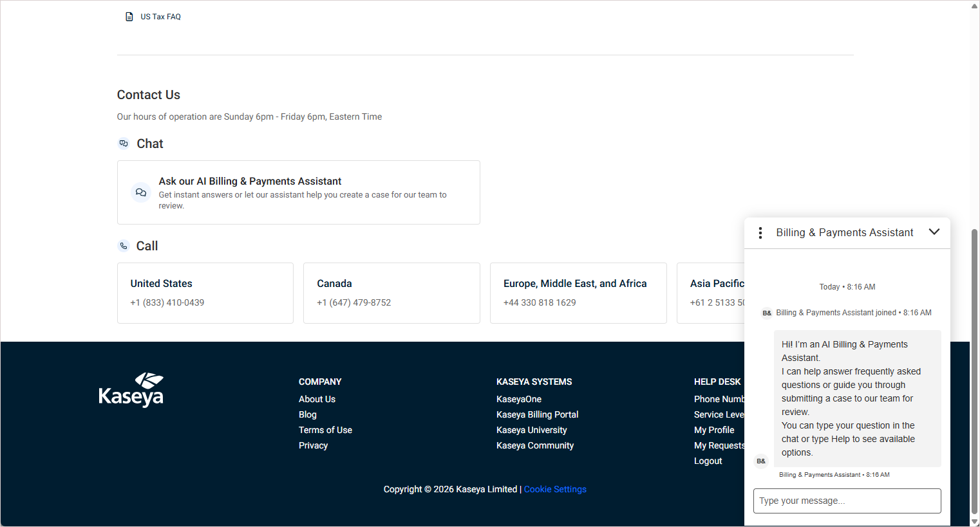This screenshot has height=527, width=980.
Task: Open Terms of Use in footer
Action: [x=325, y=430]
